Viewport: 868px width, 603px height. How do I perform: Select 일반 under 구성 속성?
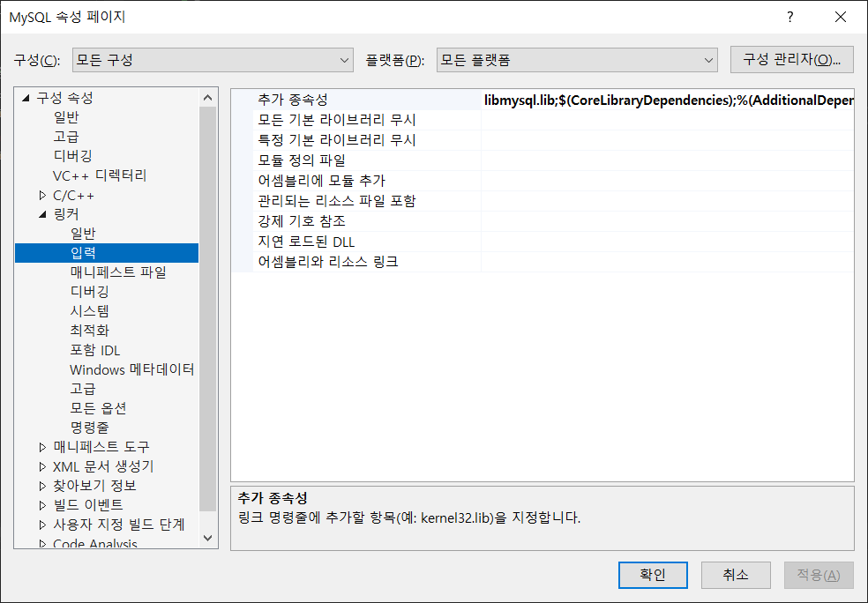click(x=66, y=117)
